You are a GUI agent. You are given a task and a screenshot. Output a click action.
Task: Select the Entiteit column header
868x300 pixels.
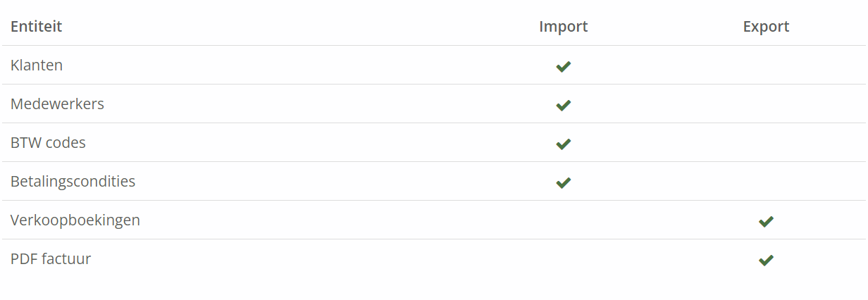tap(37, 27)
